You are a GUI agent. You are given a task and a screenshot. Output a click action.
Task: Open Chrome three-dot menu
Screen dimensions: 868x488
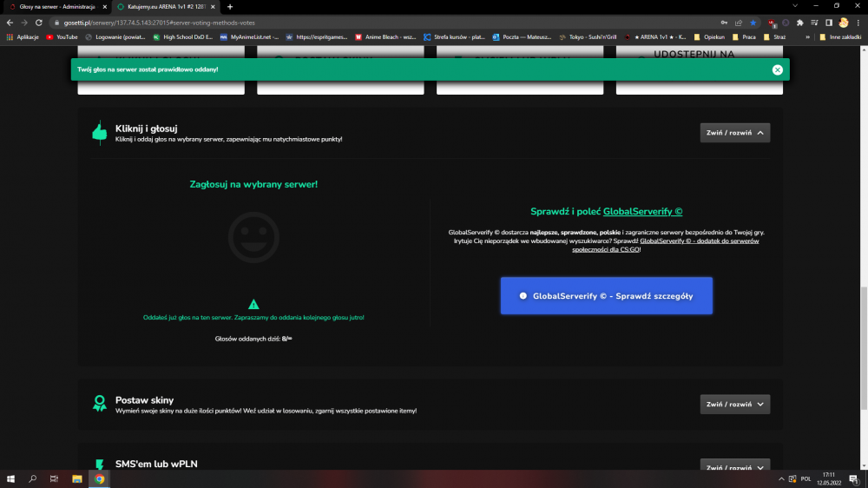pos(858,23)
